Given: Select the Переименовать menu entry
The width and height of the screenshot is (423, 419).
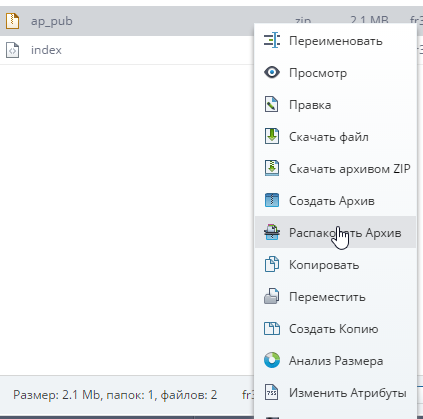Looking at the screenshot, I should [x=336, y=41].
